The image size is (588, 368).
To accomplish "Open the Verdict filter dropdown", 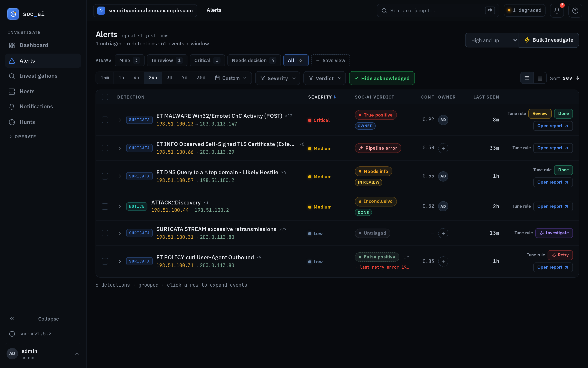I will point(324,78).
